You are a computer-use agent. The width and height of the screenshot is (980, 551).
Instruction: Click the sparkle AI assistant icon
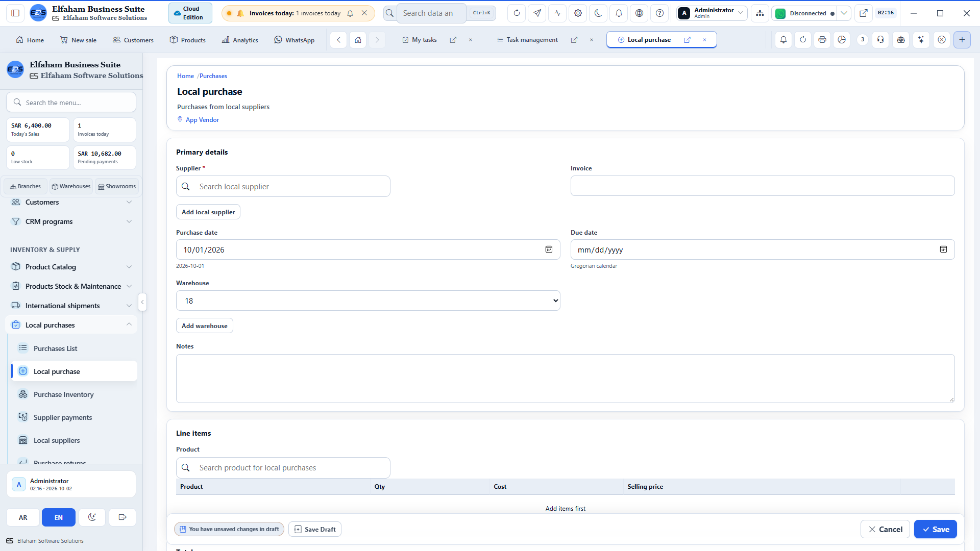click(x=921, y=40)
